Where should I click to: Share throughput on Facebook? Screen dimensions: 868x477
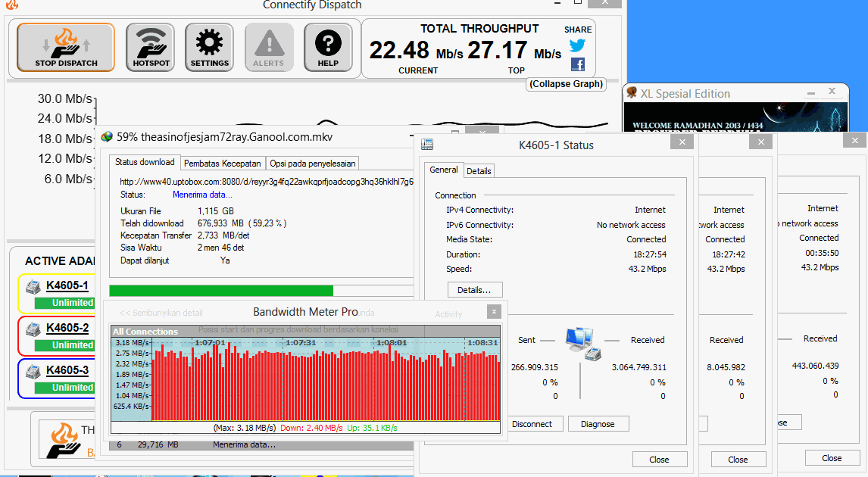click(577, 64)
